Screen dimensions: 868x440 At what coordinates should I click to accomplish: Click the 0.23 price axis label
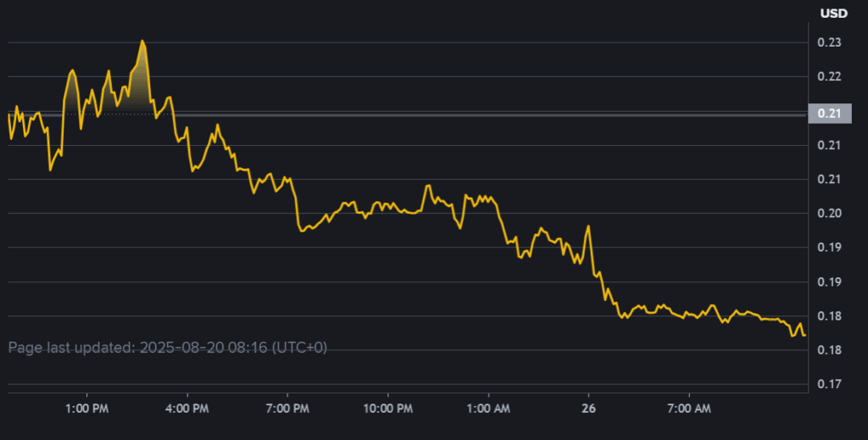point(829,42)
